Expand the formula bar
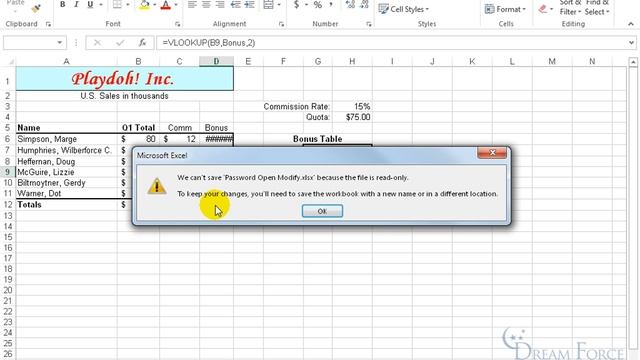This screenshot has height=360, width=640. tap(631, 42)
